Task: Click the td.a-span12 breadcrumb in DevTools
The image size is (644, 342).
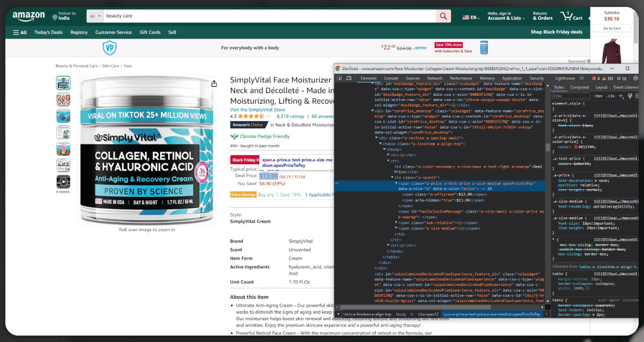Action: pyautogui.click(x=428, y=314)
